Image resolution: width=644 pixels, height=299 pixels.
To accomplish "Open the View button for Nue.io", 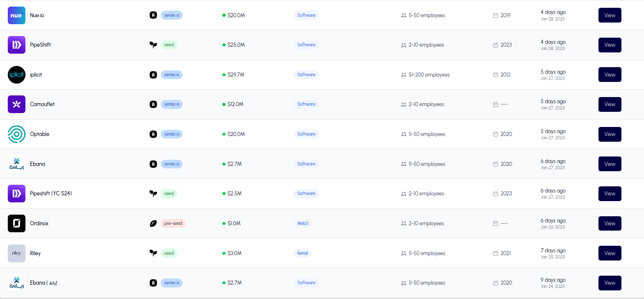I will coord(610,15).
